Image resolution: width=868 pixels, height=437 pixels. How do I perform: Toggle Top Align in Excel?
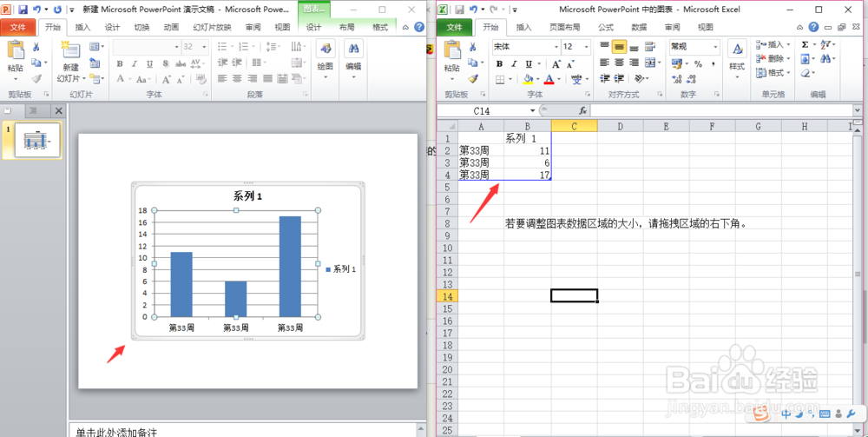604,47
